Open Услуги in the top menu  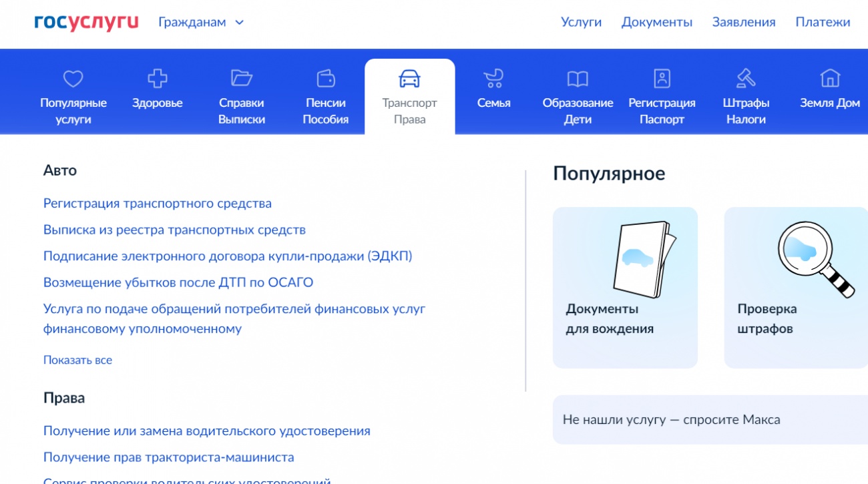pos(581,23)
